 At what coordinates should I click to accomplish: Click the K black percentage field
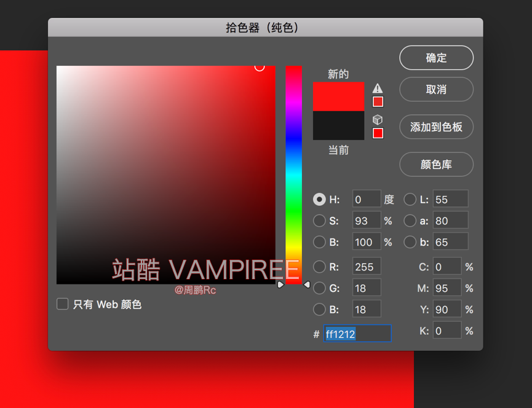(447, 330)
